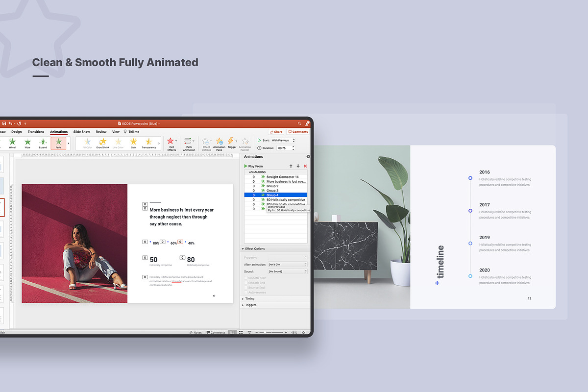
Task: Select the Fade entrance effect
Action: click(x=58, y=143)
